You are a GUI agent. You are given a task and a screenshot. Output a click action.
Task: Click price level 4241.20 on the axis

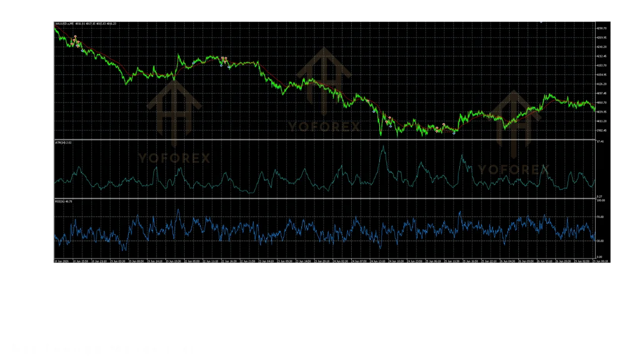tap(601, 47)
